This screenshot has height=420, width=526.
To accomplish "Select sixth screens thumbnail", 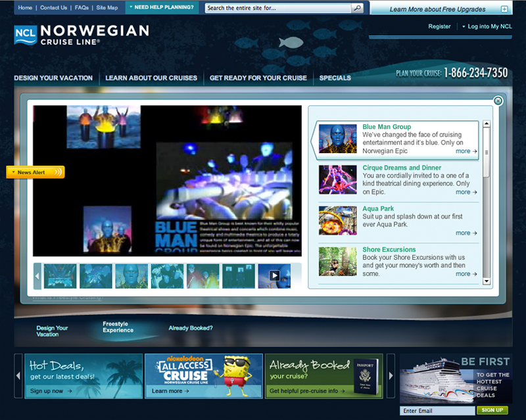I will tap(239, 276).
